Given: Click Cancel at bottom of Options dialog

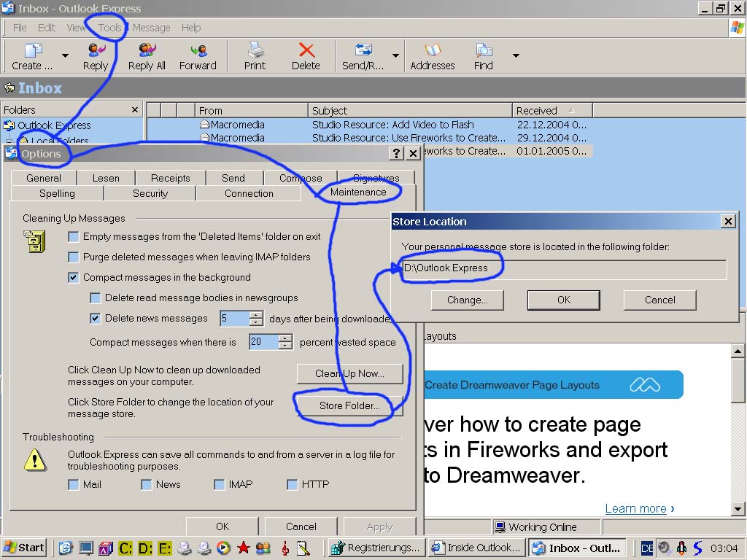Looking at the screenshot, I should coord(301,526).
